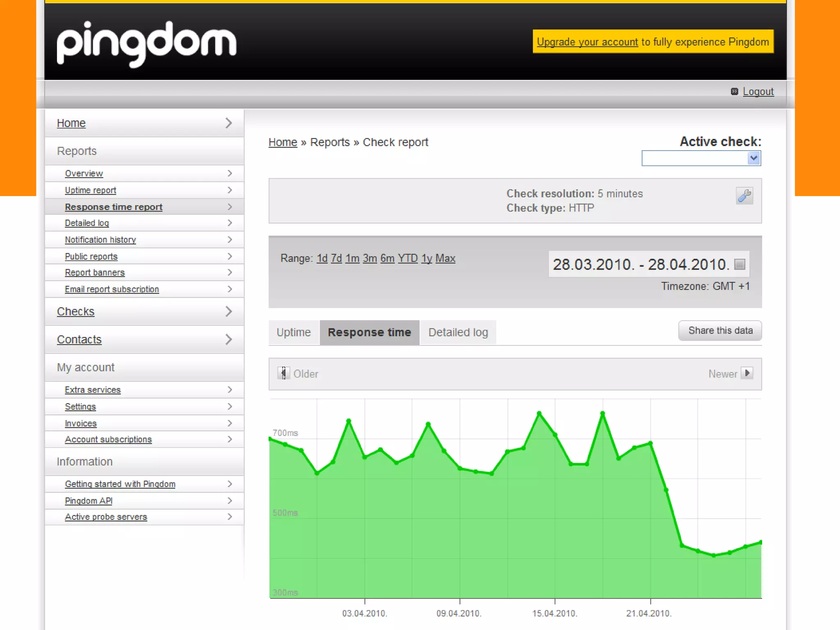This screenshot has width=840, height=630.
Task: Click the icon beside Logout
Action: pos(734,91)
